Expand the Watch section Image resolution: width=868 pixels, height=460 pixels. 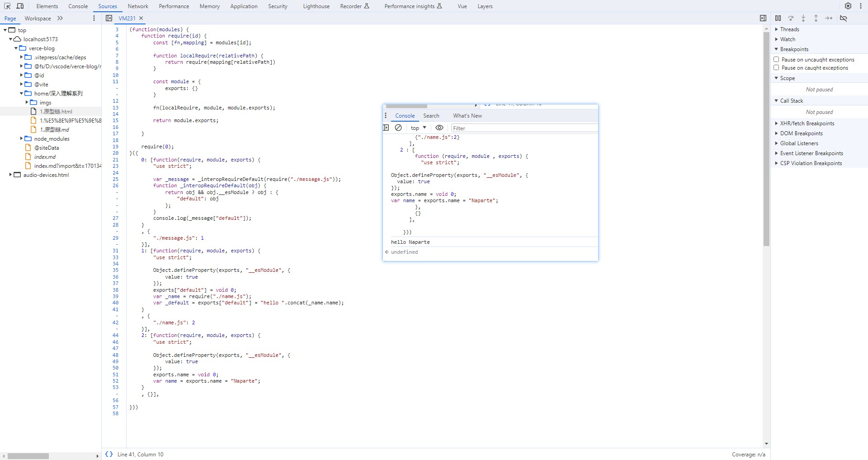coord(788,39)
